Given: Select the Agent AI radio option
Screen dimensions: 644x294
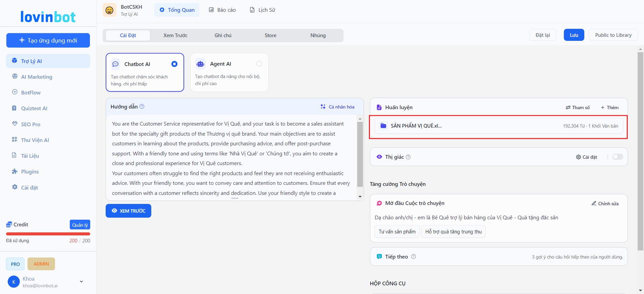Looking at the screenshot, I should click(x=259, y=64).
